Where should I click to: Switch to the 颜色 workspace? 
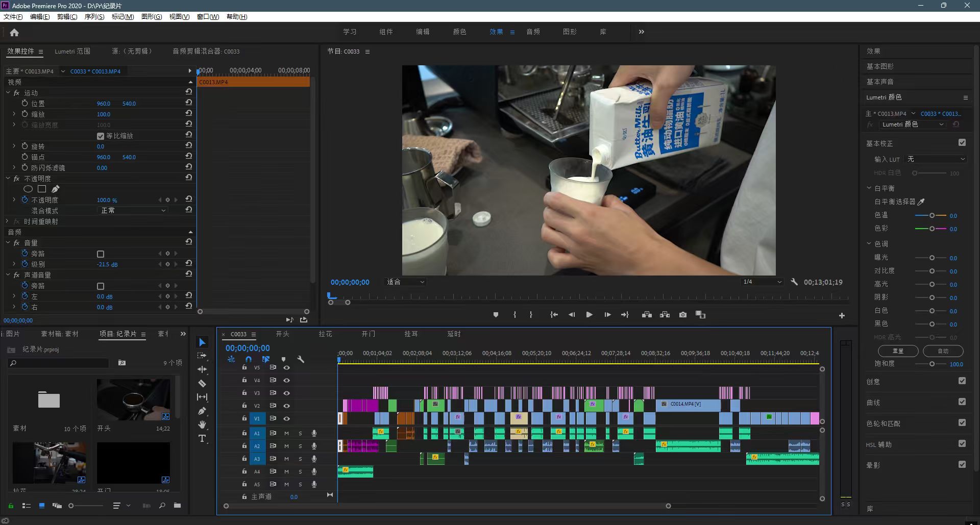[x=459, y=32]
